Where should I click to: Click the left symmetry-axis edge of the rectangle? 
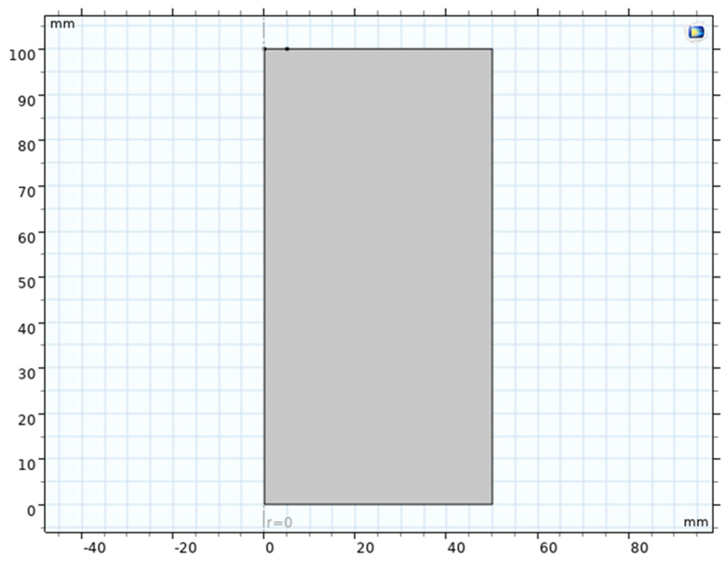coord(264,276)
